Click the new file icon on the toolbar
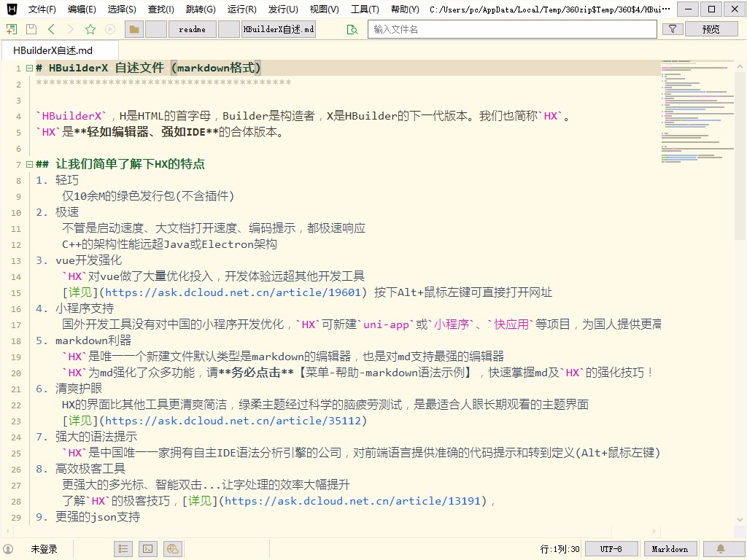The image size is (747, 560). [x=12, y=30]
